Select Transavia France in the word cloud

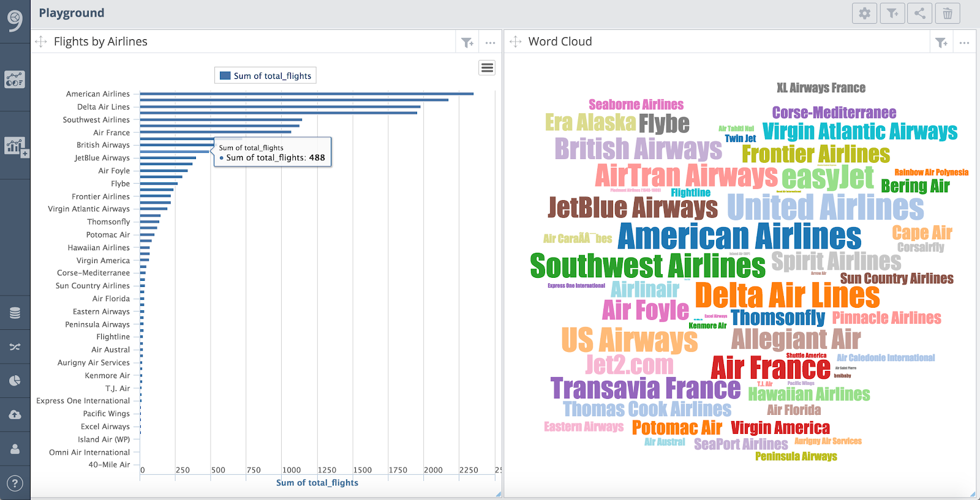pos(646,388)
